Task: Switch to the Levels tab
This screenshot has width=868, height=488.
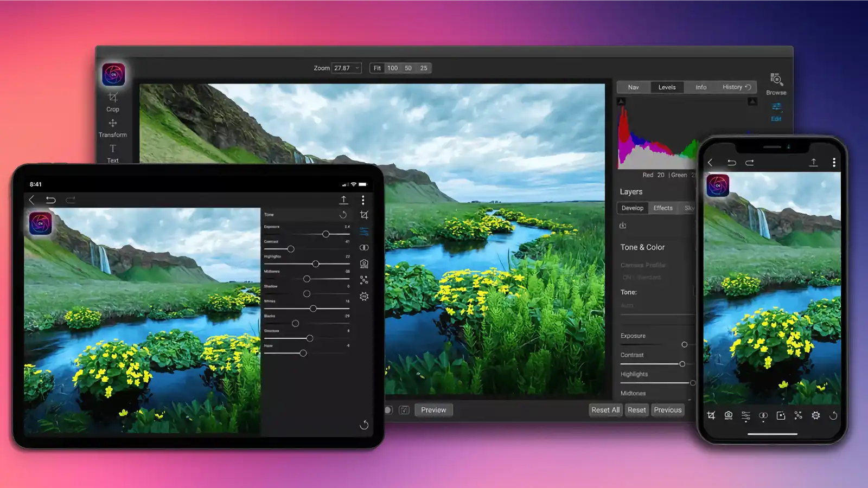Action: pos(667,87)
